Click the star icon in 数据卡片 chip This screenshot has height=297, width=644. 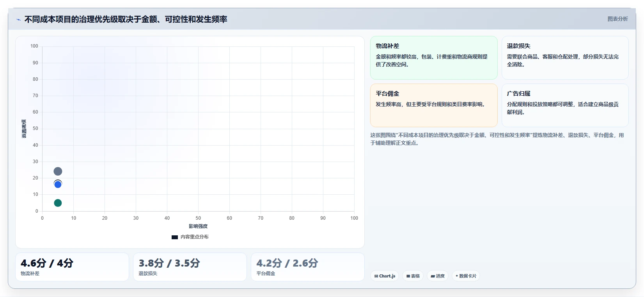point(457,276)
